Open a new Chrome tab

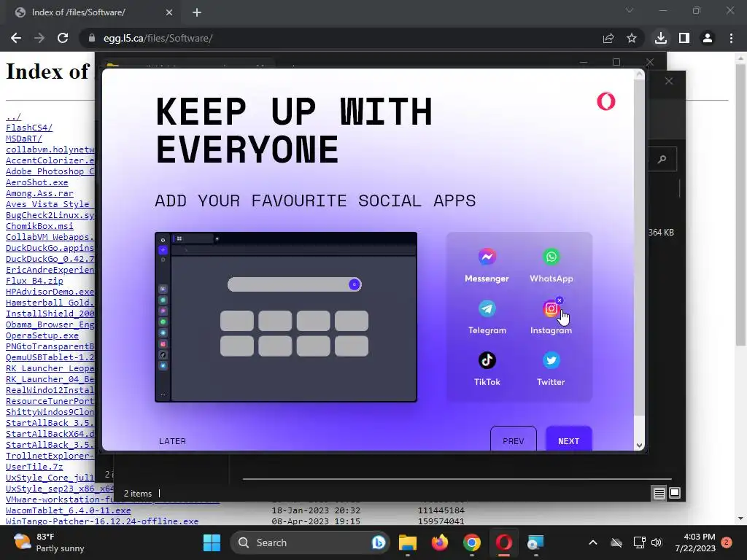197,12
